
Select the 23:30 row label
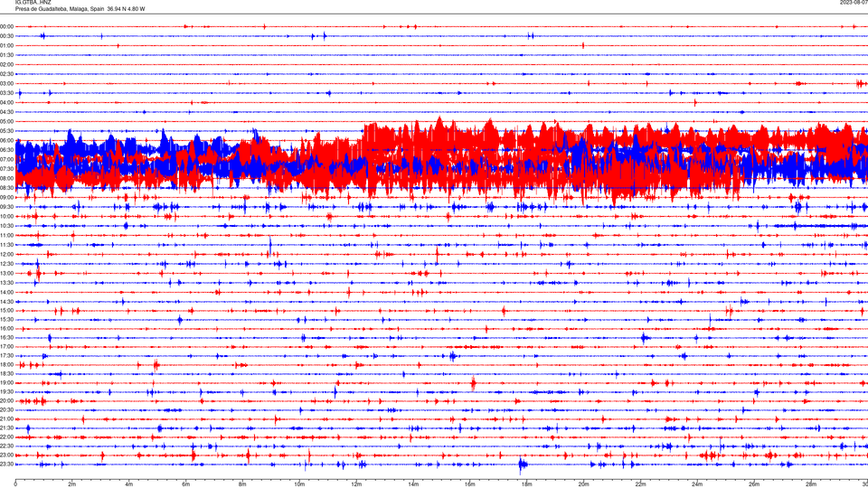click(6, 465)
